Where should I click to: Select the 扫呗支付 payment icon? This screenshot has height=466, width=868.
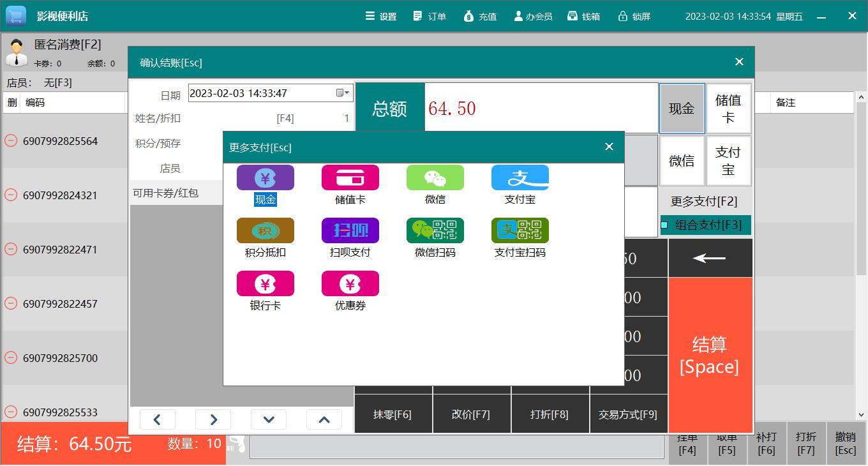tap(350, 231)
